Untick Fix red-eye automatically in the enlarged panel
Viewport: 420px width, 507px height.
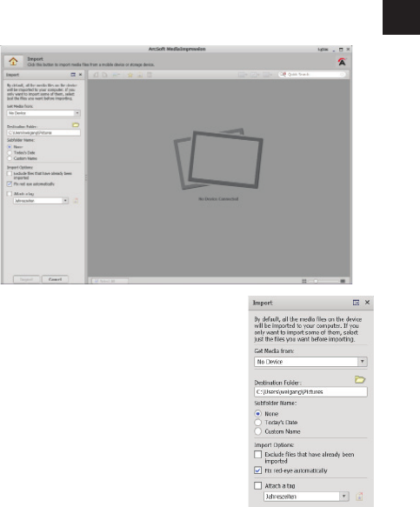click(x=257, y=470)
